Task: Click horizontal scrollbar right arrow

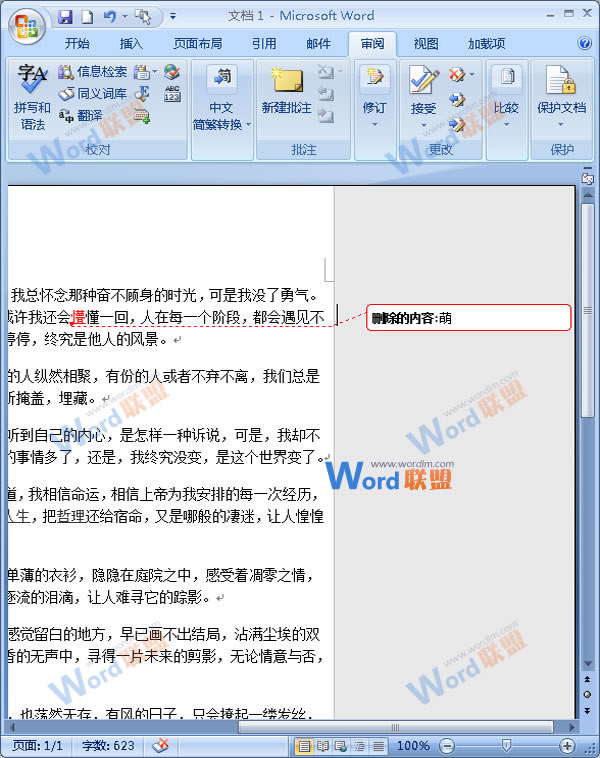Action: pyautogui.click(x=571, y=727)
